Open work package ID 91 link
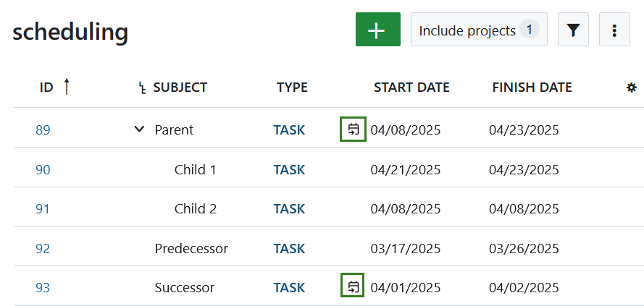This screenshot has width=644, height=306. [x=43, y=209]
